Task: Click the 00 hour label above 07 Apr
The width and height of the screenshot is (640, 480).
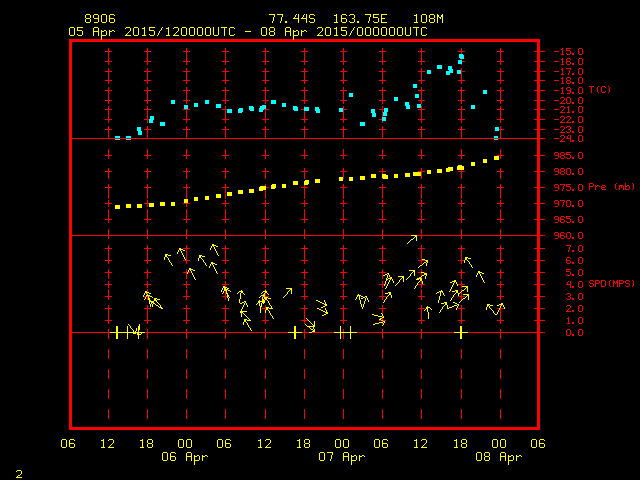Action: tap(342, 444)
